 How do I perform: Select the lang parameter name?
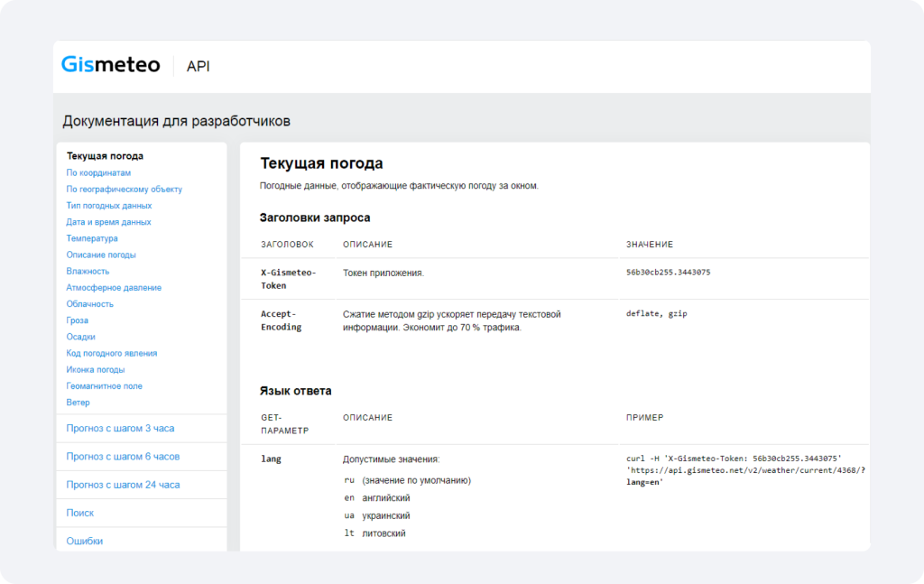click(271, 459)
